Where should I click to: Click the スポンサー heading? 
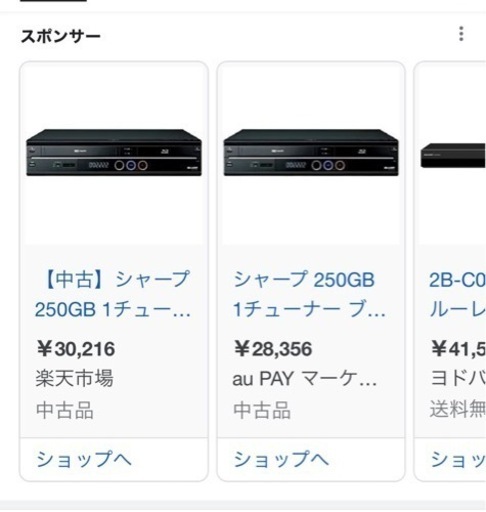click(60, 36)
